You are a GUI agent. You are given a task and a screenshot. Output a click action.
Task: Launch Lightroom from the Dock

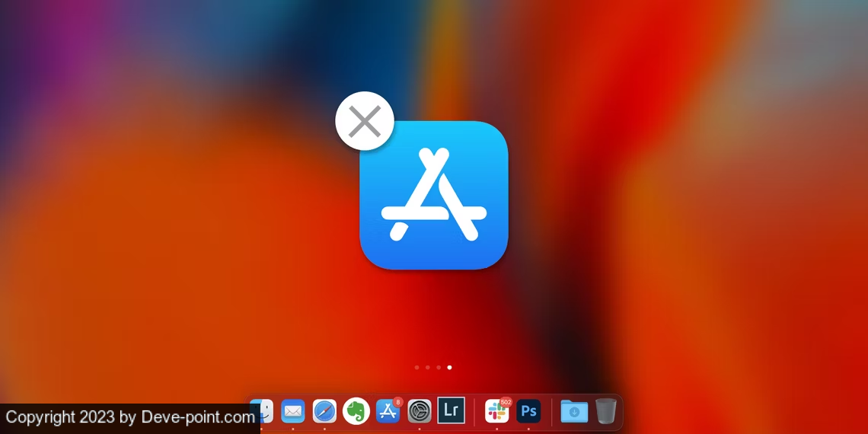452,410
